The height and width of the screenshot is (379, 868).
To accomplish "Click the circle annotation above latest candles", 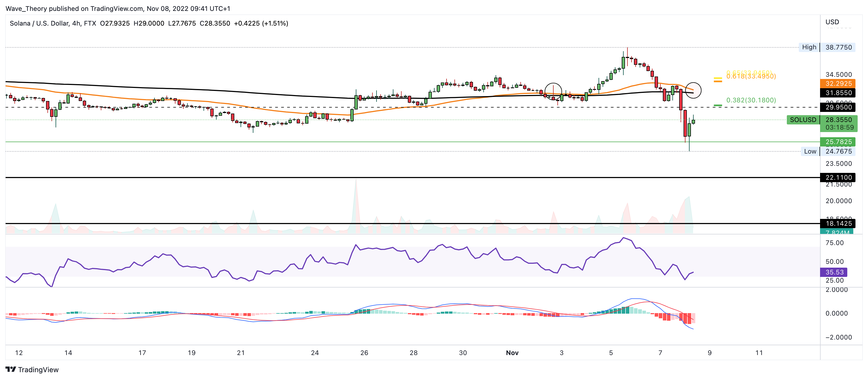I will pyautogui.click(x=693, y=90).
